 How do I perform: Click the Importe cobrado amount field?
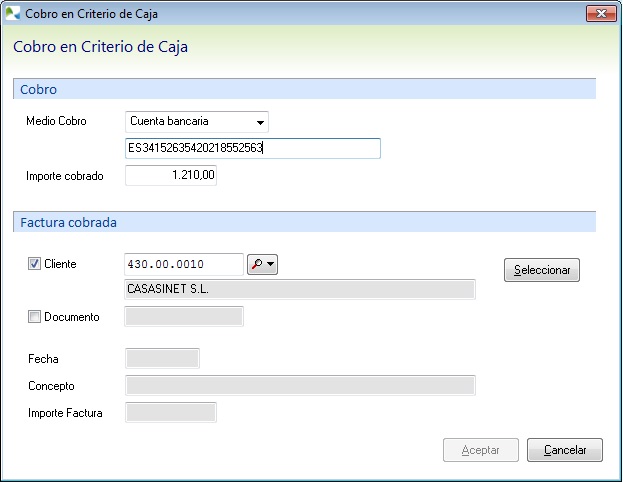tap(170, 176)
